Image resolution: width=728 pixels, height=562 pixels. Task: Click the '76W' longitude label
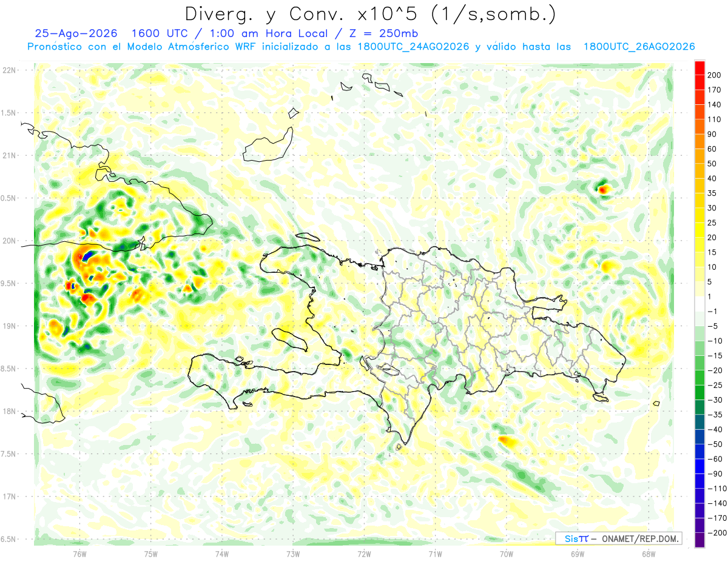(79, 554)
